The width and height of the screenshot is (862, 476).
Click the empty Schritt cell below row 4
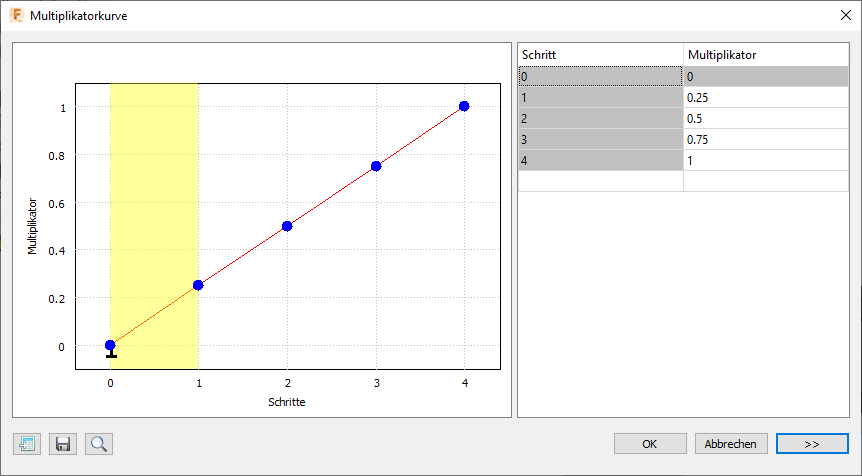(x=601, y=181)
